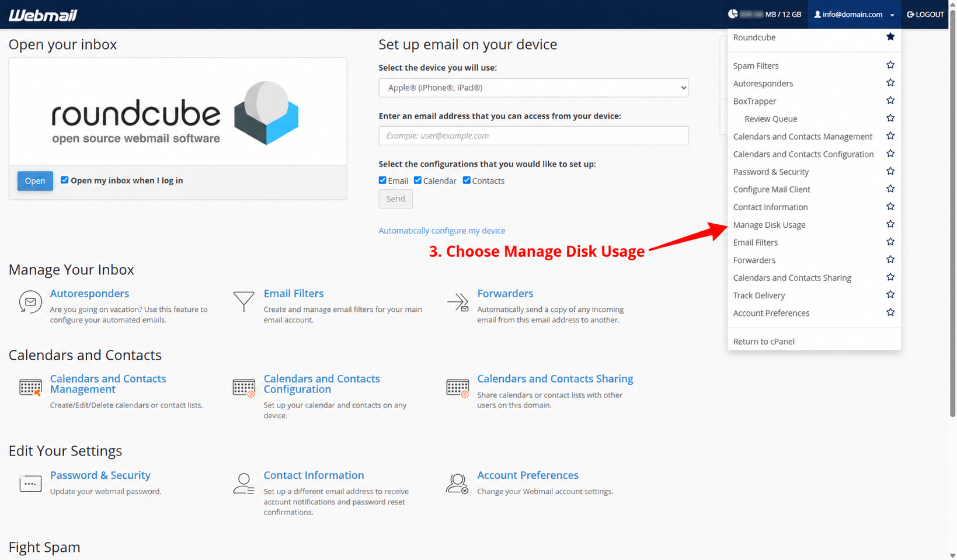Click the Calendars and Contacts Configuration icon
Image resolution: width=957 pixels, height=560 pixels.
(244, 388)
